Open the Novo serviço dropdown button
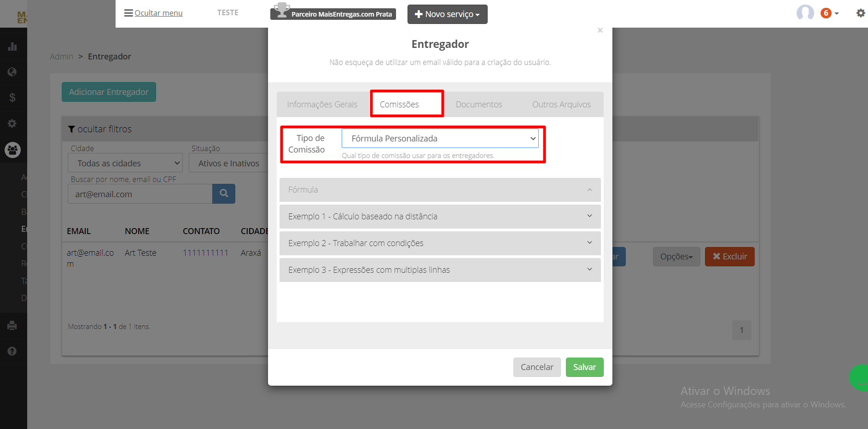Screen dimensions: 868x429 [x=447, y=14]
